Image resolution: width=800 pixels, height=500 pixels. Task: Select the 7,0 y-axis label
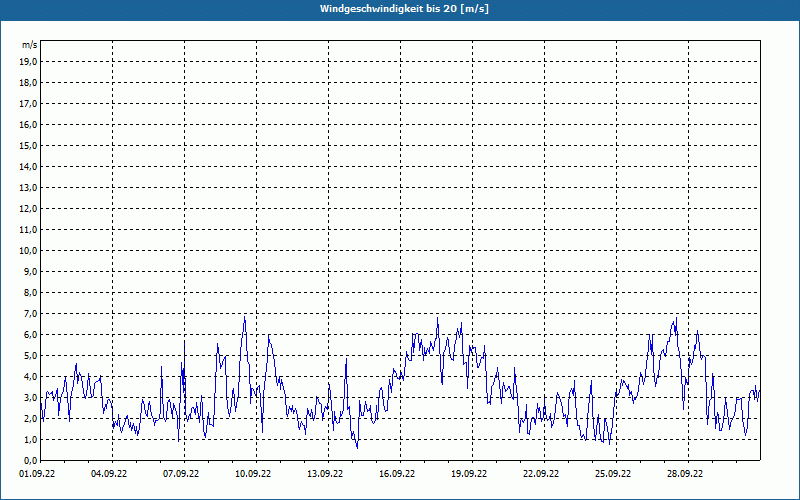point(31,313)
